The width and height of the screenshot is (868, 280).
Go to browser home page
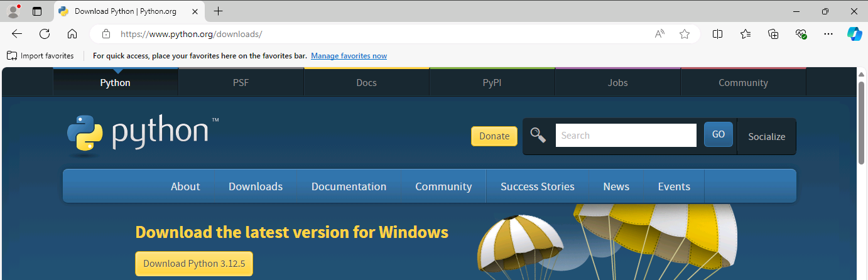pyautogui.click(x=72, y=34)
